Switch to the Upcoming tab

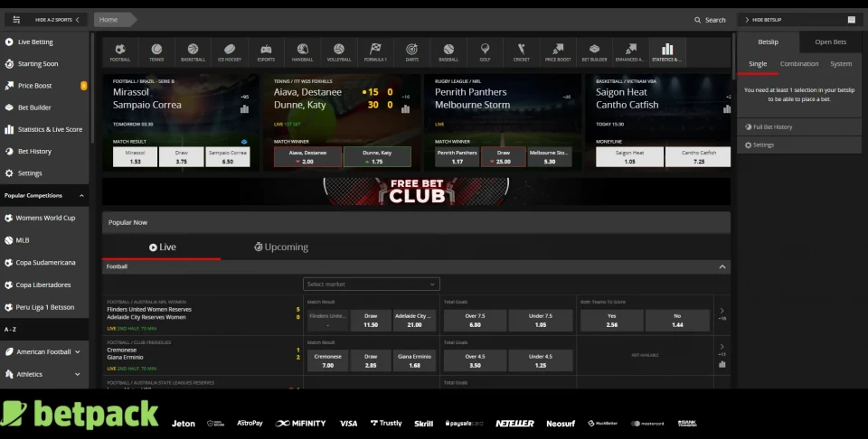(x=281, y=248)
